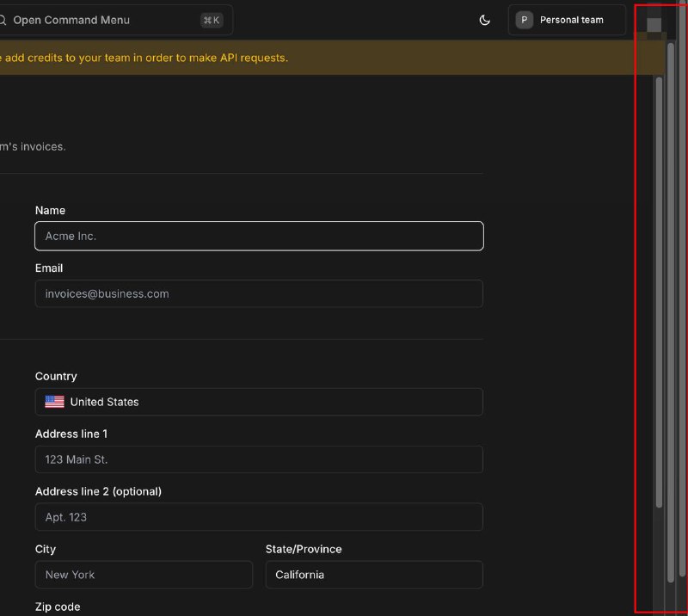Click the P team avatar badge
688x616 pixels.
tap(524, 20)
